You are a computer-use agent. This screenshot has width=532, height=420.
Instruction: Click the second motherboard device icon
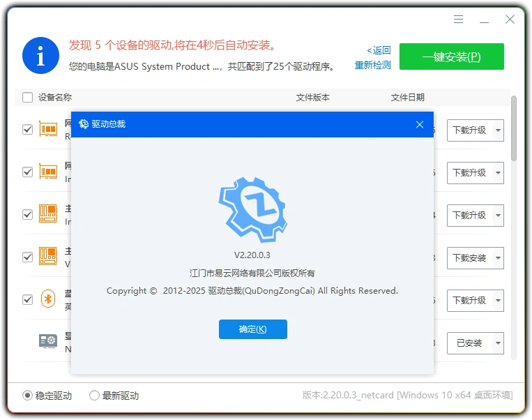pyautogui.click(x=48, y=256)
